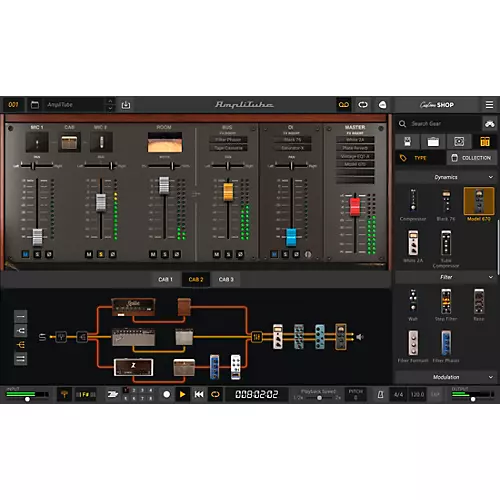Click the orange BUS fader
The height and width of the screenshot is (500, 500).
(228, 192)
